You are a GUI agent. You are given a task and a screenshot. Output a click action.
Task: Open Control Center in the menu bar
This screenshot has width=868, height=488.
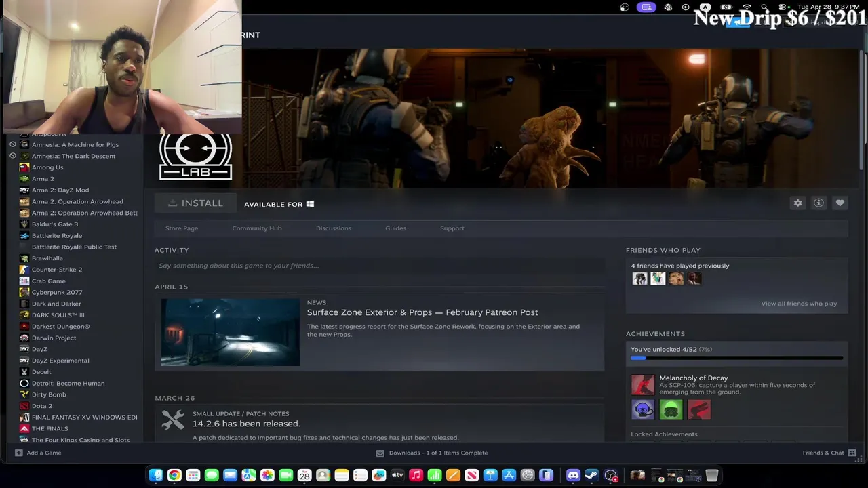click(x=781, y=7)
